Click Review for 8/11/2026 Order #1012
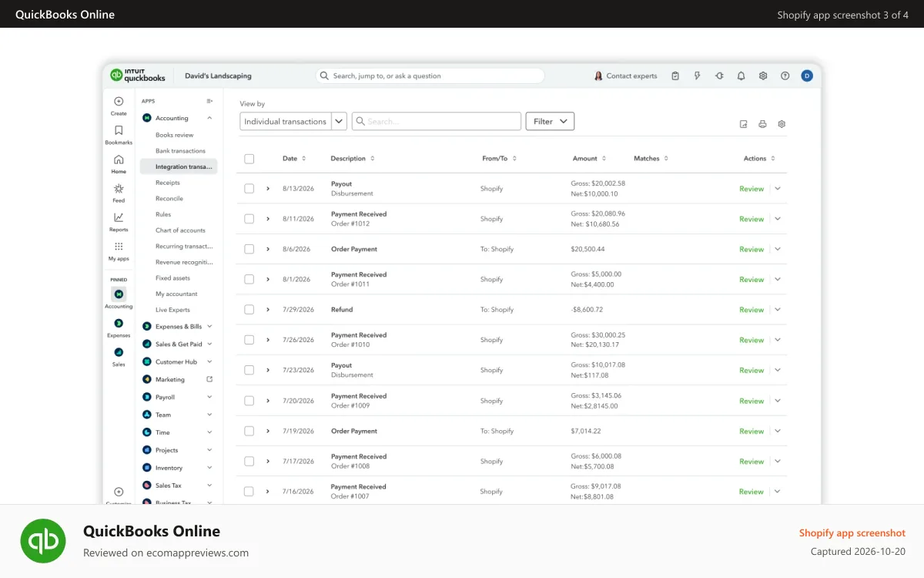The width and height of the screenshot is (924, 578). (752, 219)
